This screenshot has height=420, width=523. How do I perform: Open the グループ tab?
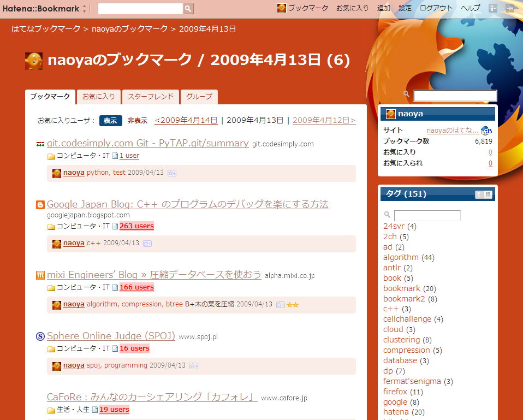tap(199, 97)
